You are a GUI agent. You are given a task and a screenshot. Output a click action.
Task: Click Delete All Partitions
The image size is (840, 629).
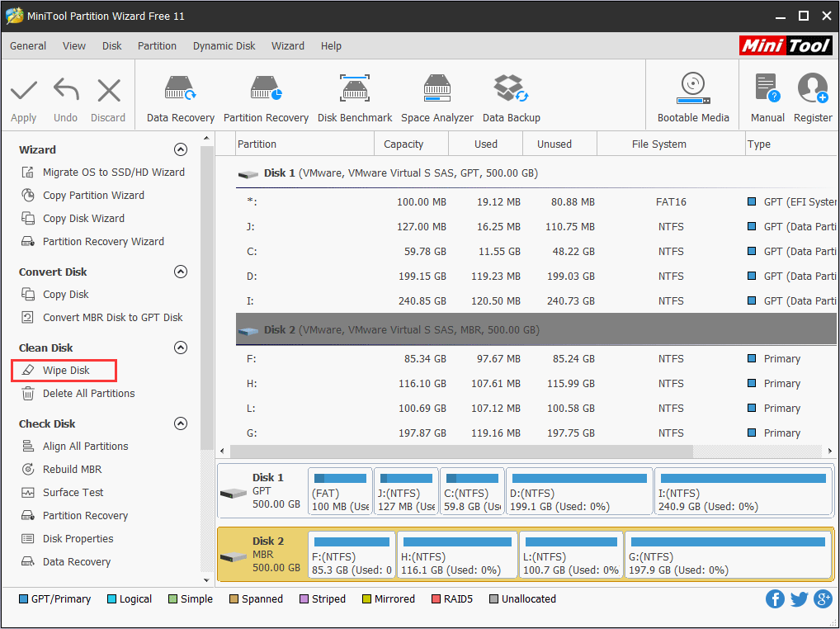tap(78, 393)
